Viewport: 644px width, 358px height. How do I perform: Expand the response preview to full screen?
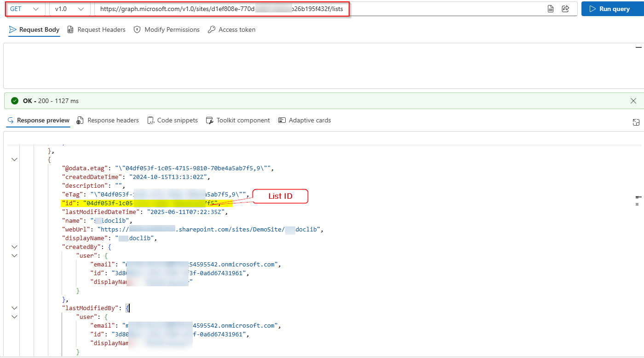[x=636, y=122]
